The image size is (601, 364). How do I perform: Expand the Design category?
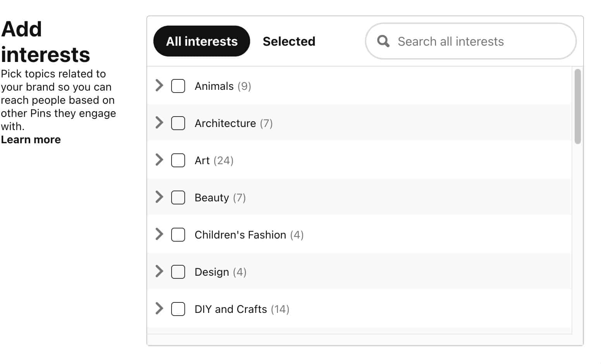159,272
